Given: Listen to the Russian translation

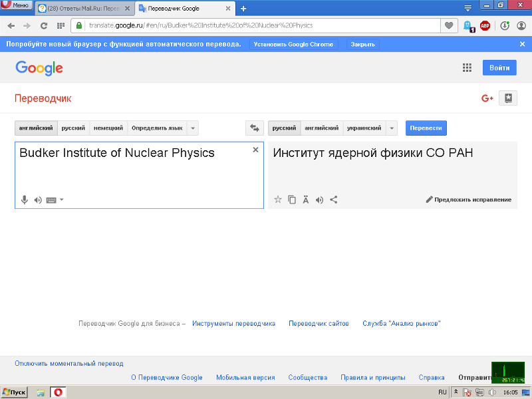Looking at the screenshot, I should 319,200.
